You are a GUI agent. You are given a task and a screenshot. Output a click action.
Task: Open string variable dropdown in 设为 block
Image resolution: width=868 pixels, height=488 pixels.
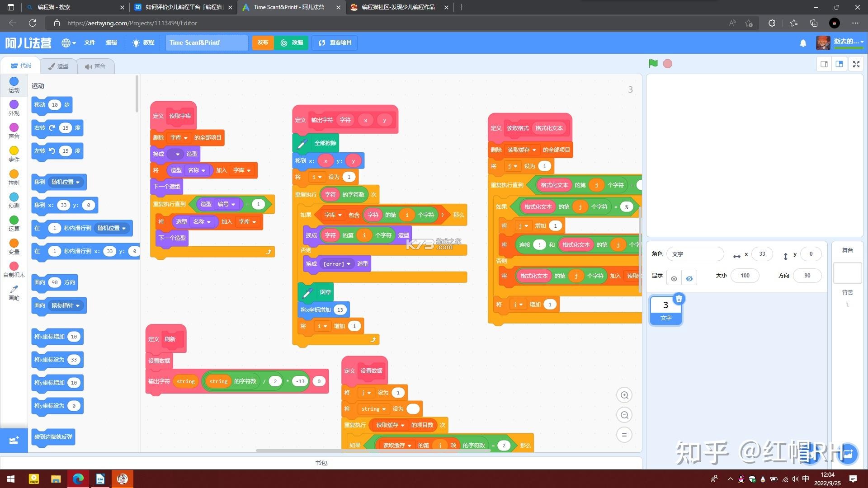click(x=373, y=409)
